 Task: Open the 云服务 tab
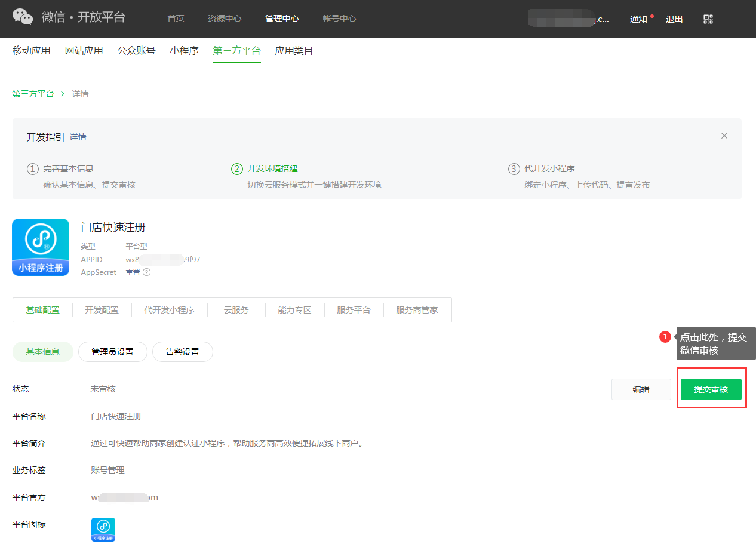(x=236, y=310)
